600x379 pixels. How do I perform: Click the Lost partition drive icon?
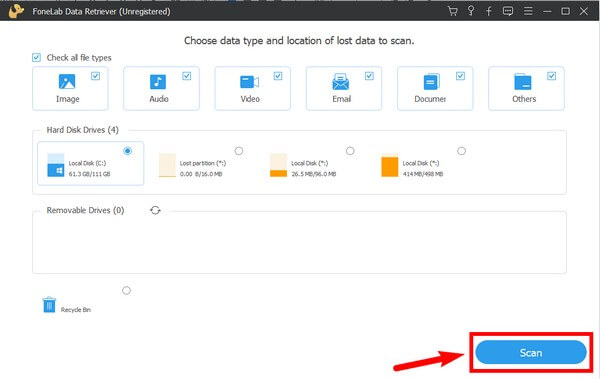[167, 165]
